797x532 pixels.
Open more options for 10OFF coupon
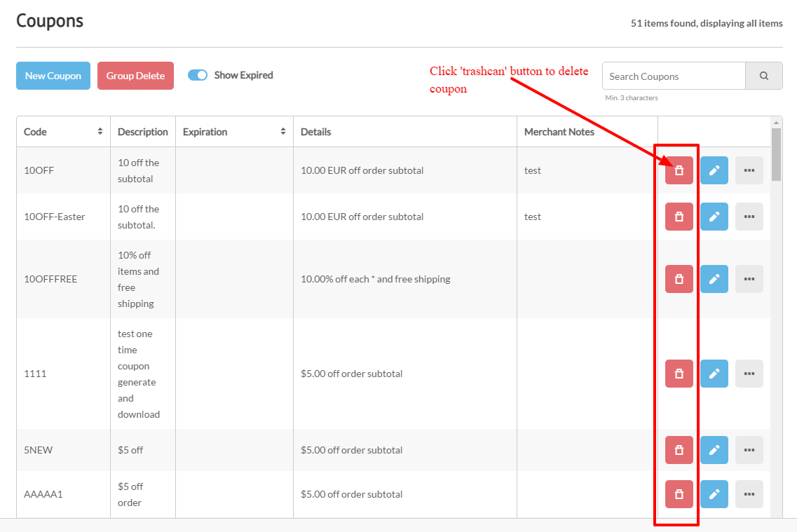[749, 170]
